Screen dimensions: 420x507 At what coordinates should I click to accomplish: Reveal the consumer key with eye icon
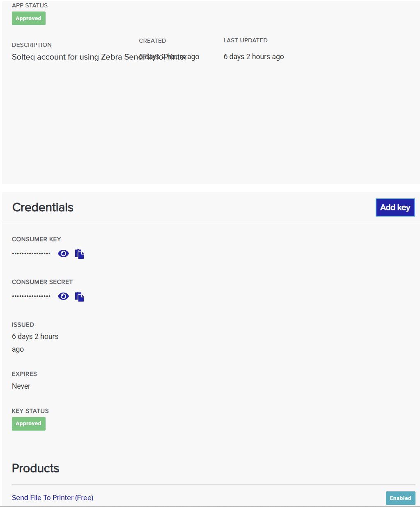63,253
